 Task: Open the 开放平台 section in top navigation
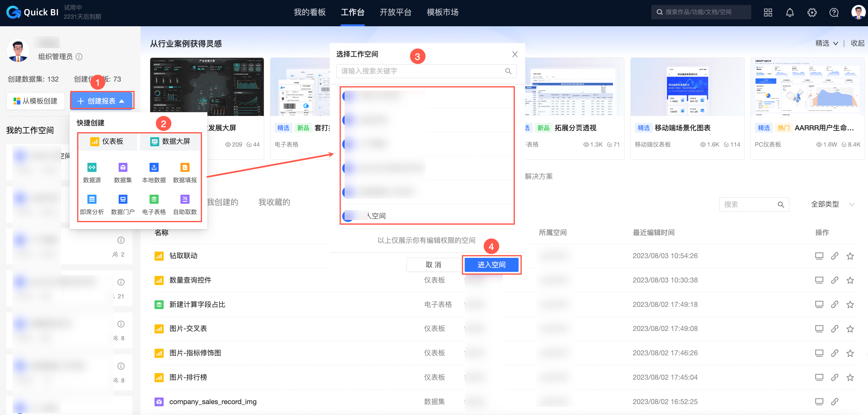tap(396, 12)
